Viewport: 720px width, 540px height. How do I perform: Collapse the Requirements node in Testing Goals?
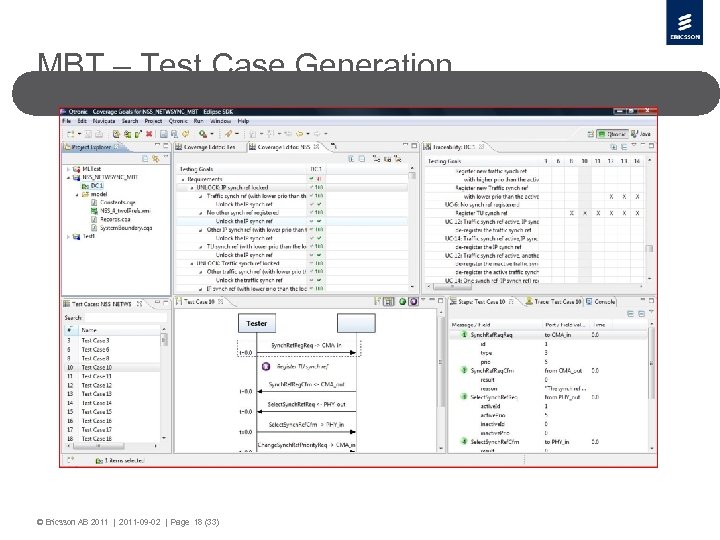(x=183, y=180)
